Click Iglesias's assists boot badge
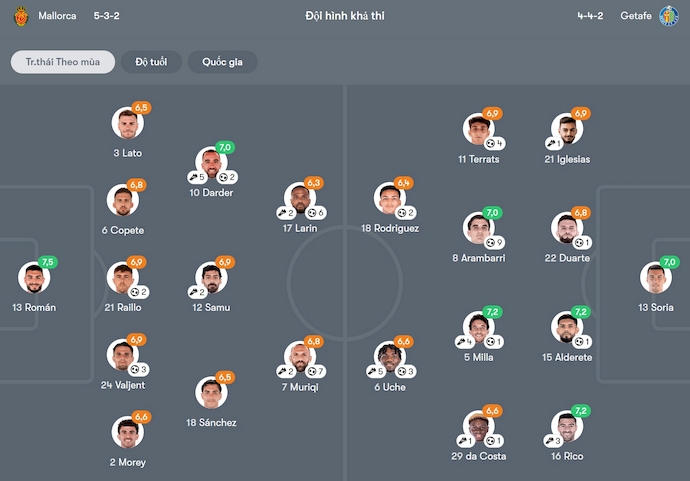 click(554, 143)
